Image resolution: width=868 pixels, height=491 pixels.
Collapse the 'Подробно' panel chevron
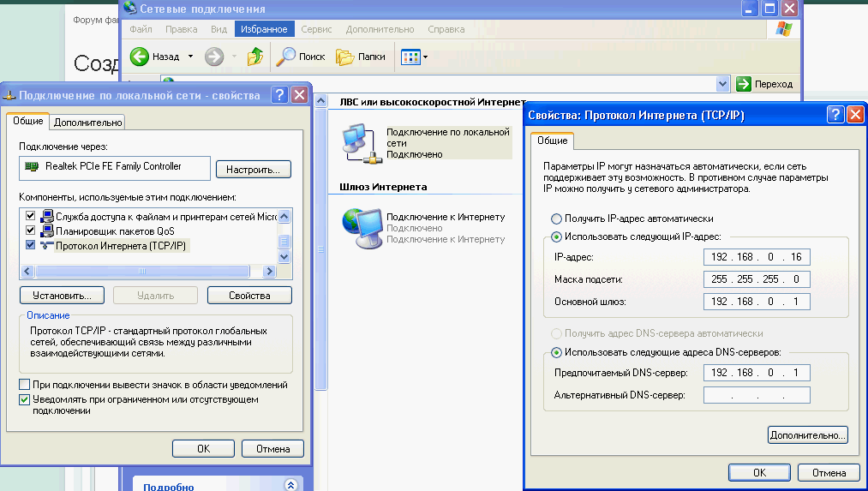[290, 485]
